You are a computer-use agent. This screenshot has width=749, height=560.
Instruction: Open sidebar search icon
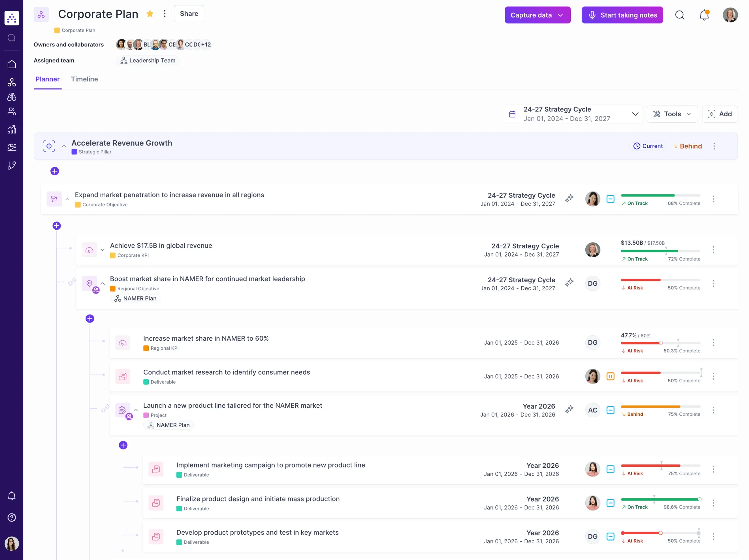click(12, 37)
